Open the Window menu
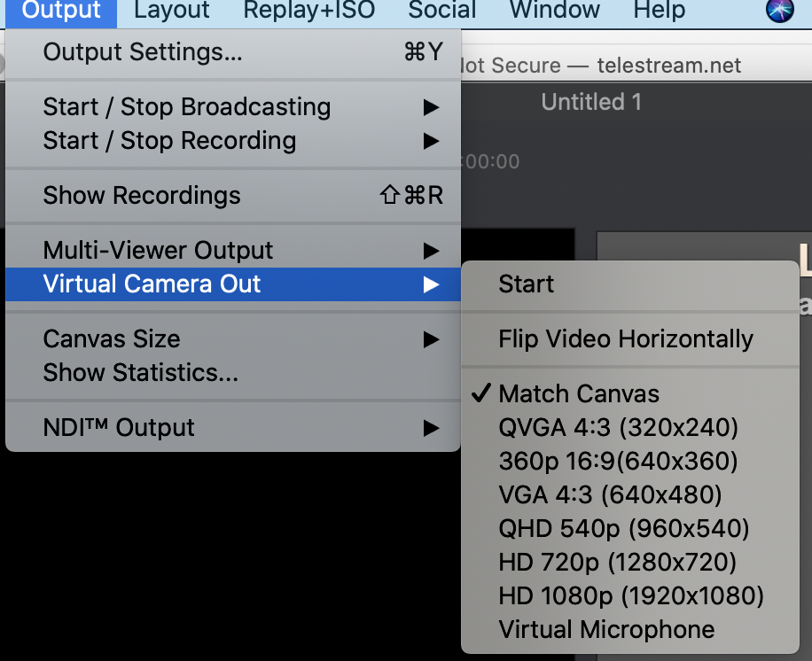This screenshot has height=661, width=812. [x=555, y=12]
